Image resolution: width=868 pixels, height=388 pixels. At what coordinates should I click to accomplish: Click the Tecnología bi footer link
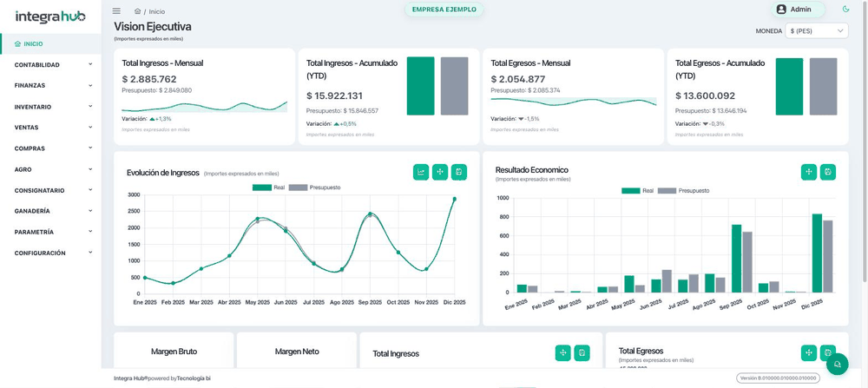coord(194,378)
